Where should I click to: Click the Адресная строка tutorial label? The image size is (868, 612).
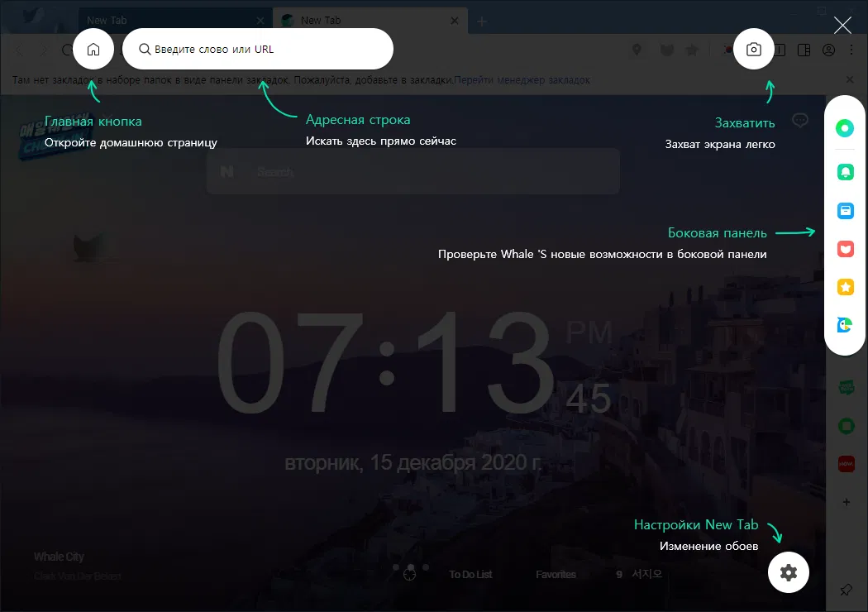[358, 120]
